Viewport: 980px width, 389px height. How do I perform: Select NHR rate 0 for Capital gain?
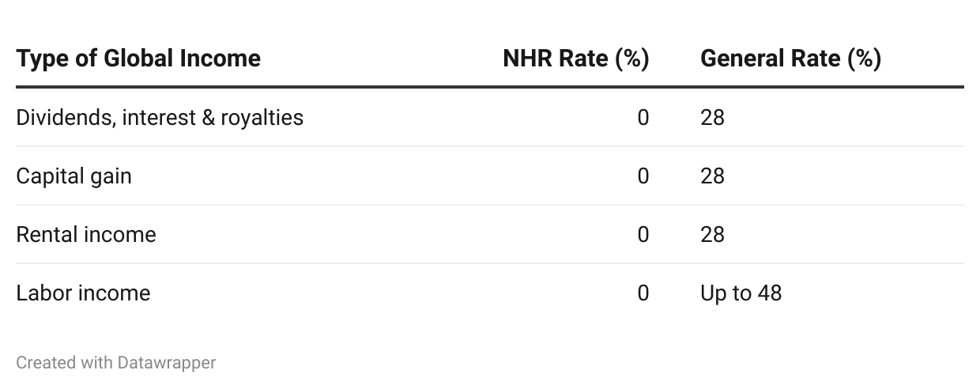pyautogui.click(x=643, y=176)
